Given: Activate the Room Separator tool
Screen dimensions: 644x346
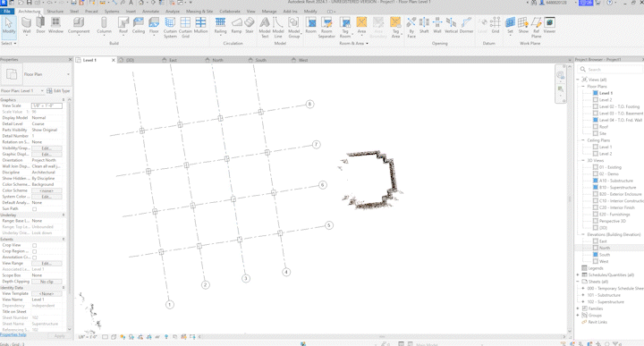Looking at the screenshot, I should (326, 28).
